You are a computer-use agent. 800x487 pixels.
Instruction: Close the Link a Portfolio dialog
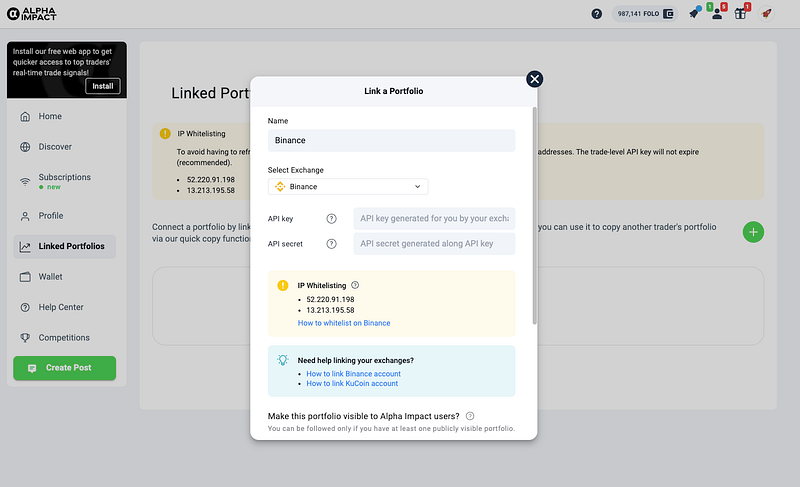click(x=534, y=79)
